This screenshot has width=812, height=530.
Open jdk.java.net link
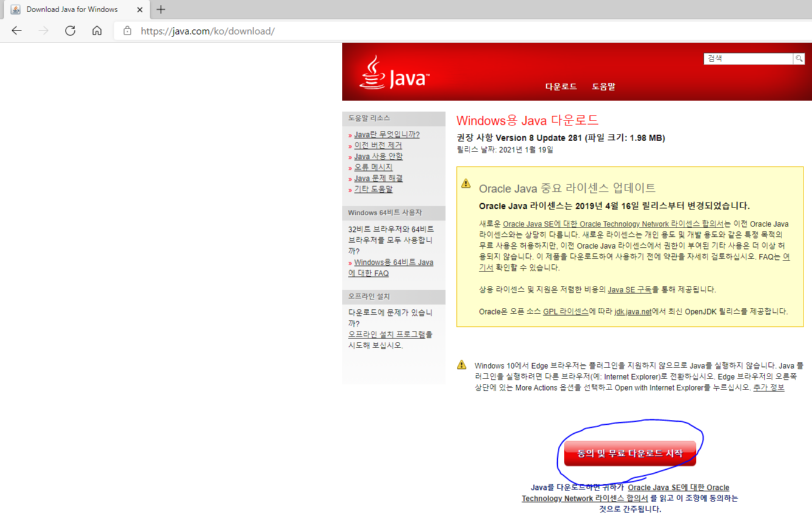(x=633, y=312)
